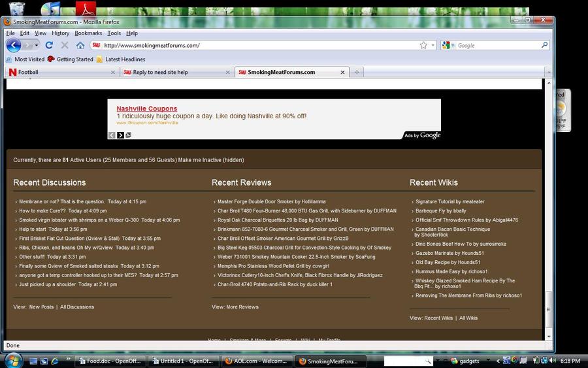Image resolution: width=588 pixels, height=368 pixels.
Task: Click the SMF site favicon in address bar
Action: point(97,45)
